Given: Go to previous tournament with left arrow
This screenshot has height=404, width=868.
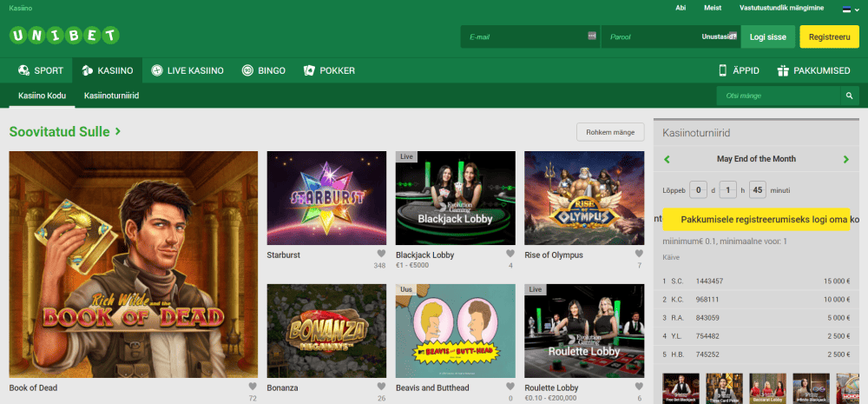Looking at the screenshot, I should (667, 159).
